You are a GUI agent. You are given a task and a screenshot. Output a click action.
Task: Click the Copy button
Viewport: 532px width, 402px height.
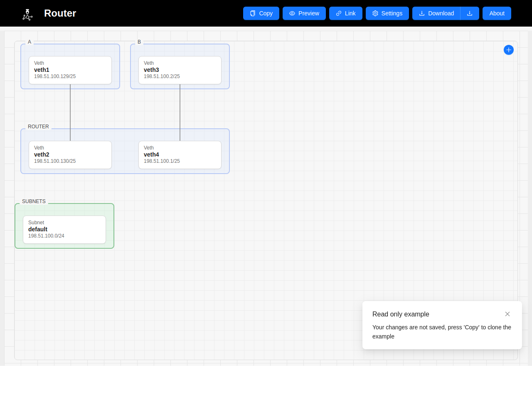[x=261, y=13]
